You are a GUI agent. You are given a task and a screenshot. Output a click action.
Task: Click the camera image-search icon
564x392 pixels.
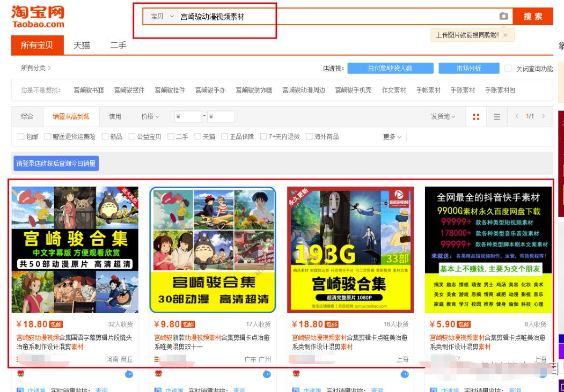(503, 16)
